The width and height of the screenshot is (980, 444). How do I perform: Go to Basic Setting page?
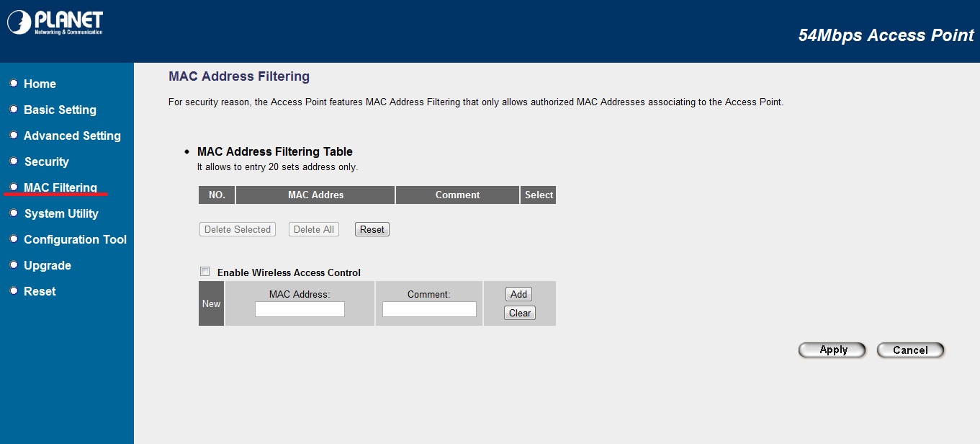60,110
